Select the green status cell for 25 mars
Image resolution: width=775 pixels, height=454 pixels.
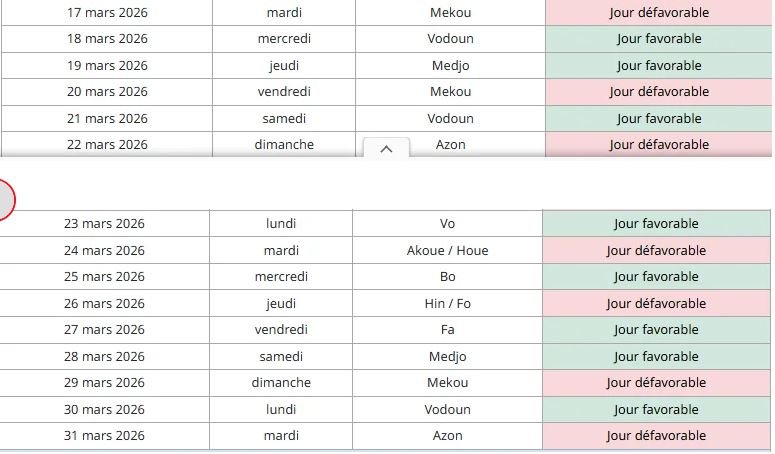(656, 277)
